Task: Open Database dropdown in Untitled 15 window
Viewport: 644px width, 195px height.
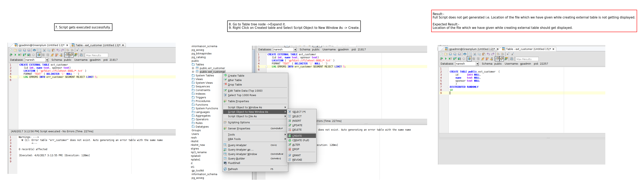Action: pyautogui.click(x=477, y=64)
